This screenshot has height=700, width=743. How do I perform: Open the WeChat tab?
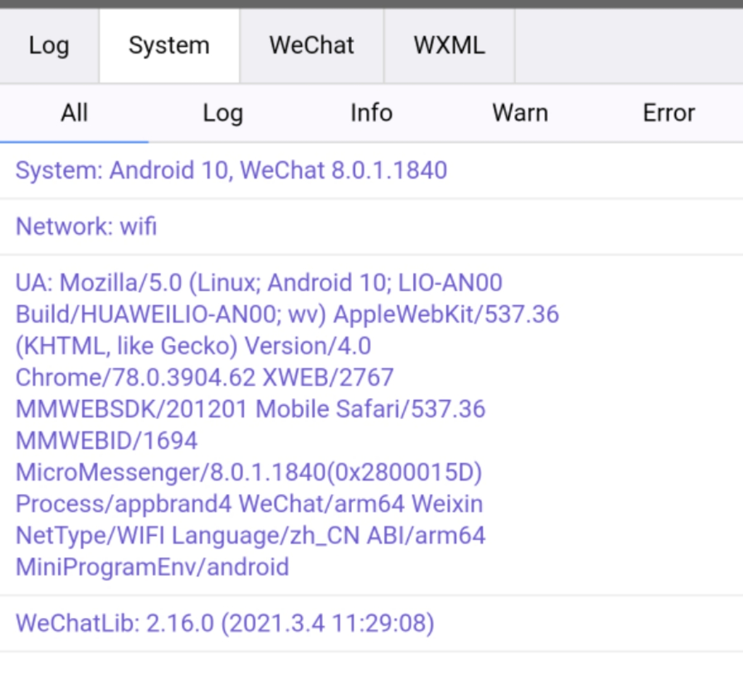312,46
